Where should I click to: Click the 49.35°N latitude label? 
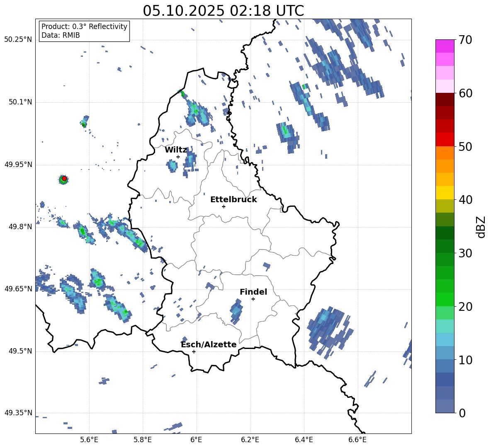click(18, 413)
